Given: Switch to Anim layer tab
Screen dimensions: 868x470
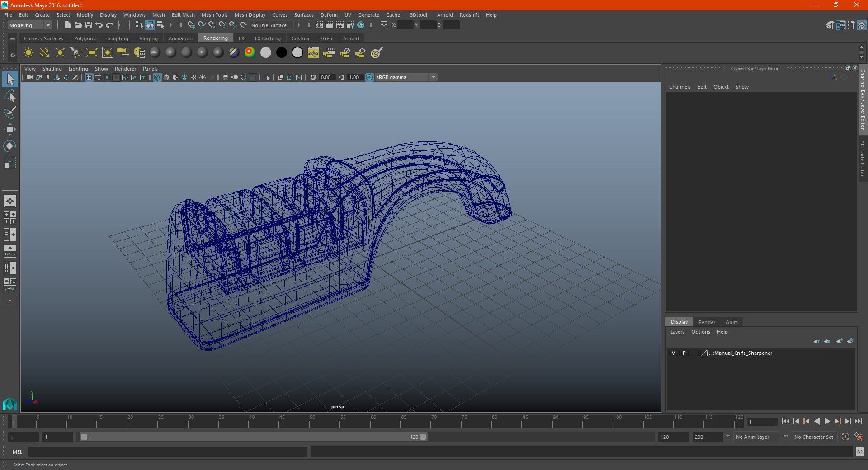Looking at the screenshot, I should tap(731, 322).
